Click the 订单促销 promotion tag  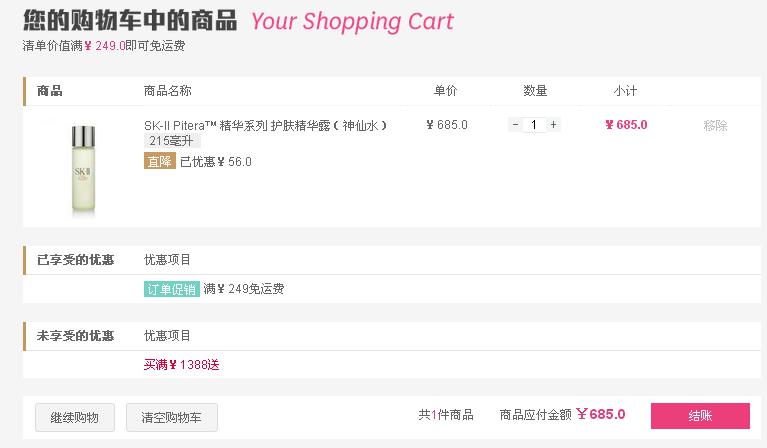pos(172,289)
